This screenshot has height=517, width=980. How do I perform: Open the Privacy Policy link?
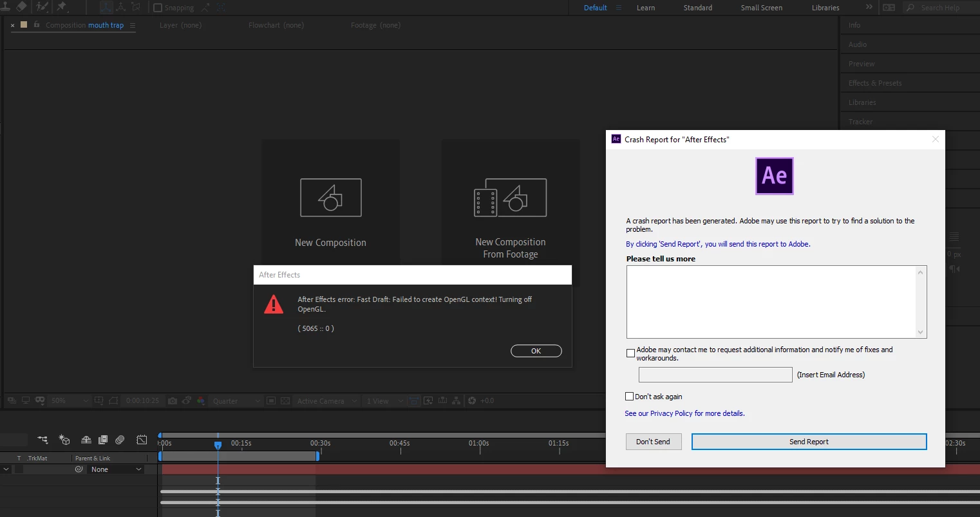684,413
